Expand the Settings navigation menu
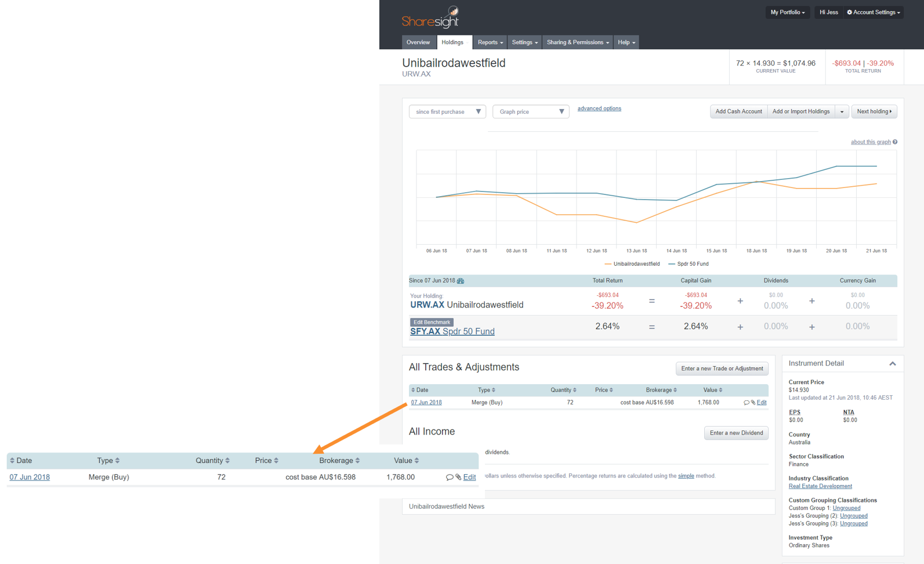This screenshot has width=924, height=564. [x=525, y=42]
